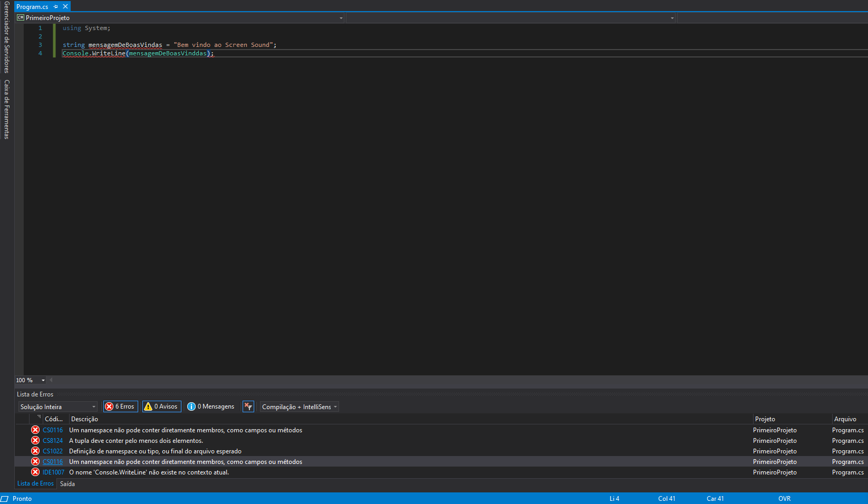Toggle the 0 Avisos filter

(161, 406)
